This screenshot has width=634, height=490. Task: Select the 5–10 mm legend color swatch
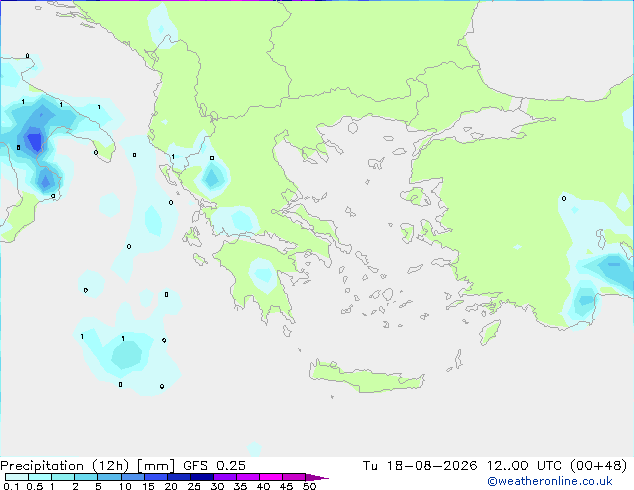[x=109, y=477]
